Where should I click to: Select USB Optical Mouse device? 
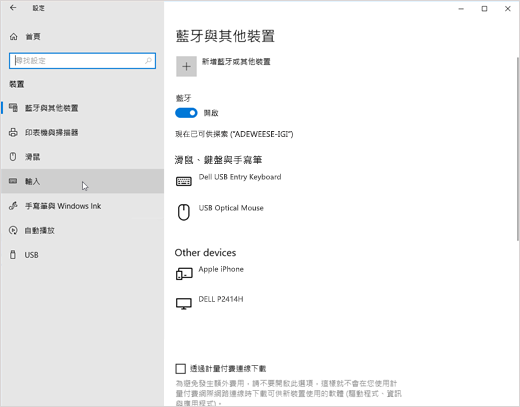[x=231, y=208]
